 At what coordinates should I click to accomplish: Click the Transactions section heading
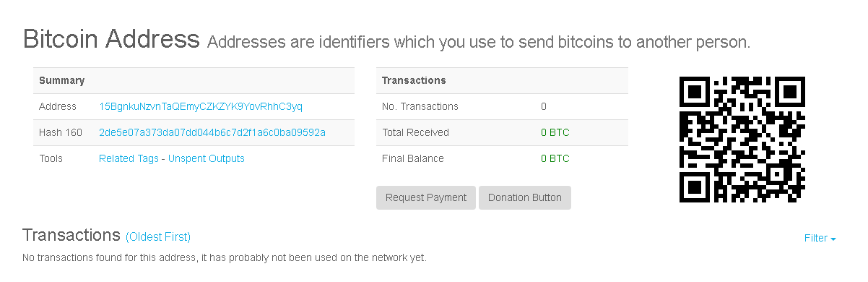[71, 235]
